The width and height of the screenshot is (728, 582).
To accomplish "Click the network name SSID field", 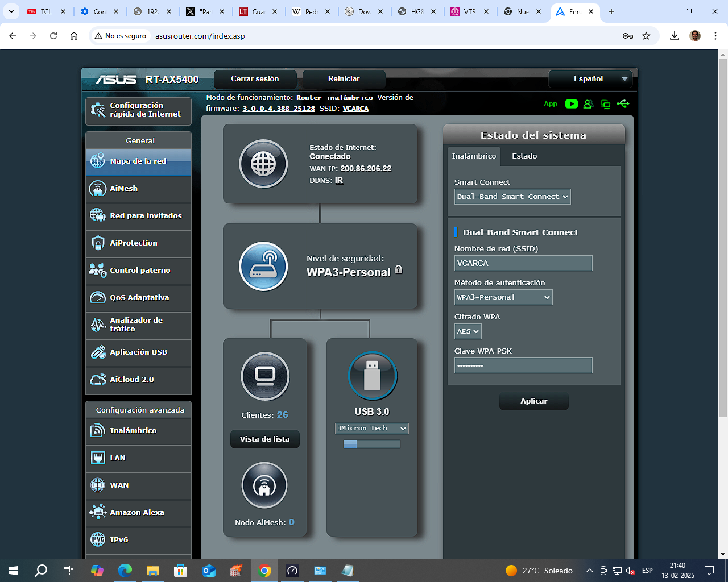I will point(523,263).
